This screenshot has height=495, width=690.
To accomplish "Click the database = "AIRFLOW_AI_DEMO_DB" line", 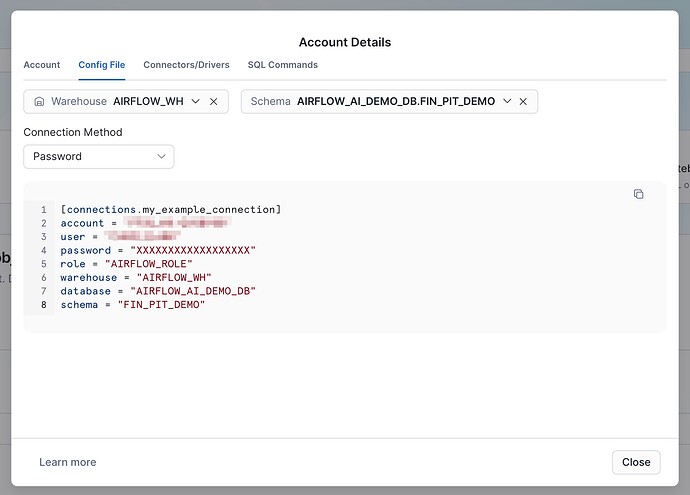I will pos(158,291).
